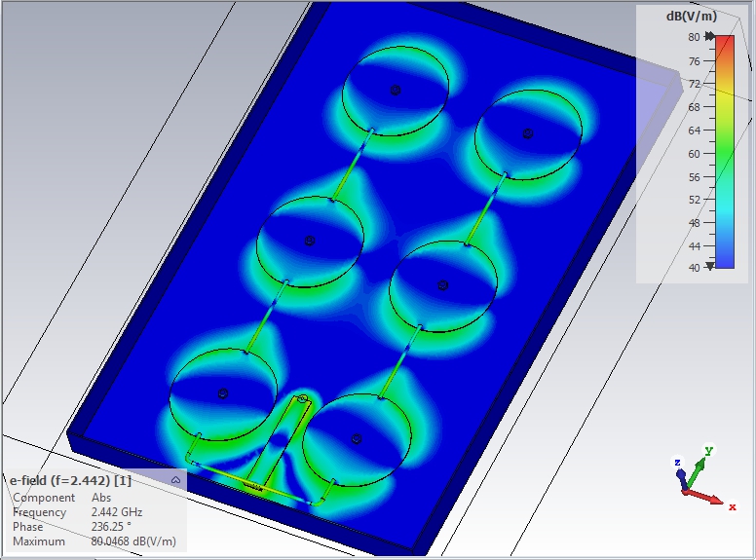This screenshot has width=756, height=560.
Task: Select center pin of top-left circular patch
Action: 396,90
